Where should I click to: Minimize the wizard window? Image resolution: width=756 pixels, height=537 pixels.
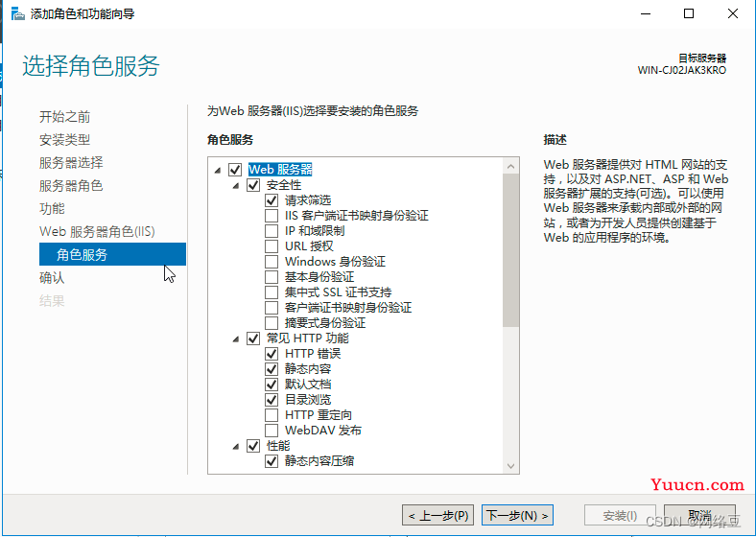click(x=646, y=13)
